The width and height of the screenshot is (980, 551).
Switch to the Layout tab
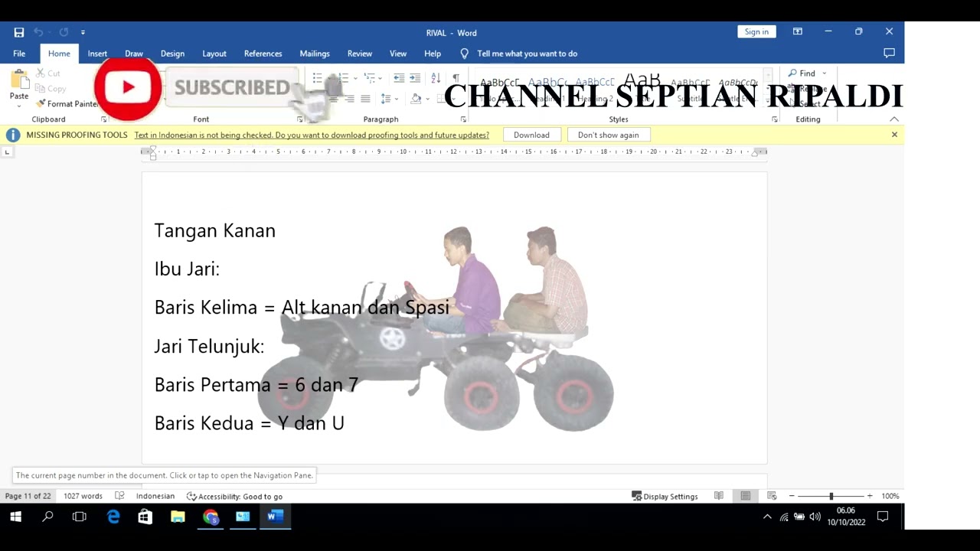(214, 54)
